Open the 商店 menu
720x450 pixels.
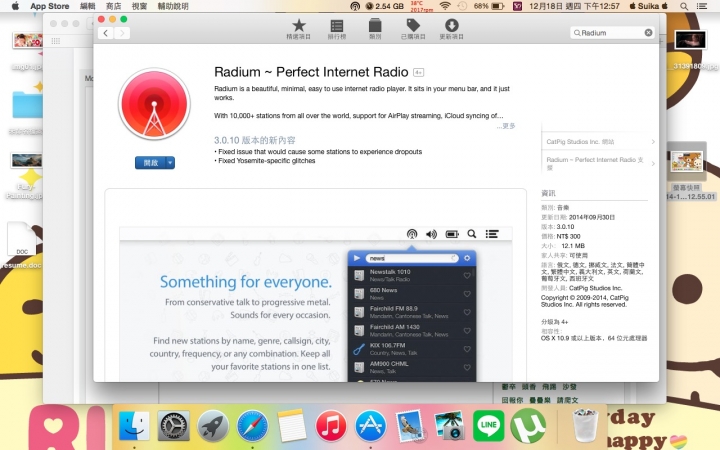[113, 6]
